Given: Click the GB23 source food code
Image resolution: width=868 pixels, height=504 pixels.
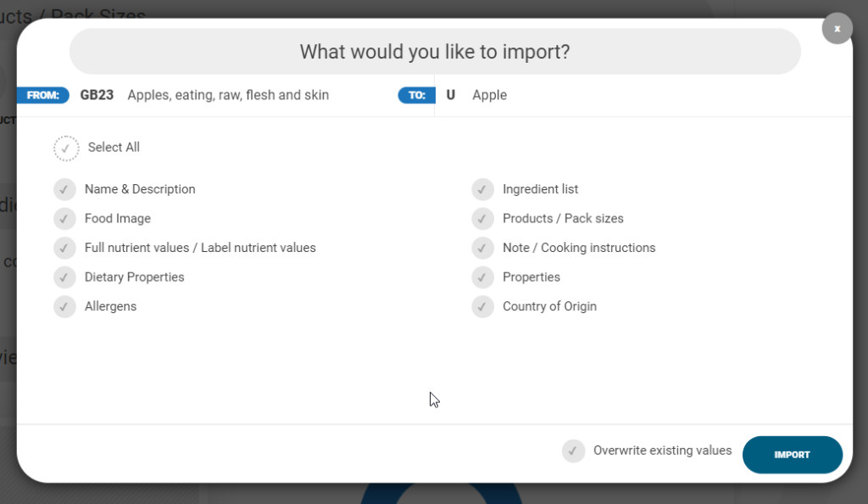Looking at the screenshot, I should [x=97, y=95].
